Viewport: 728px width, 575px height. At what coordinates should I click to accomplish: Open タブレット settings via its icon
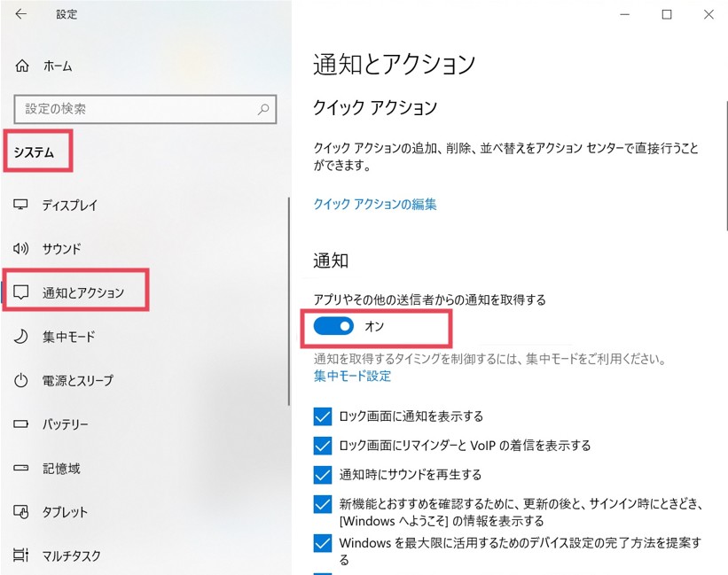[x=21, y=512]
